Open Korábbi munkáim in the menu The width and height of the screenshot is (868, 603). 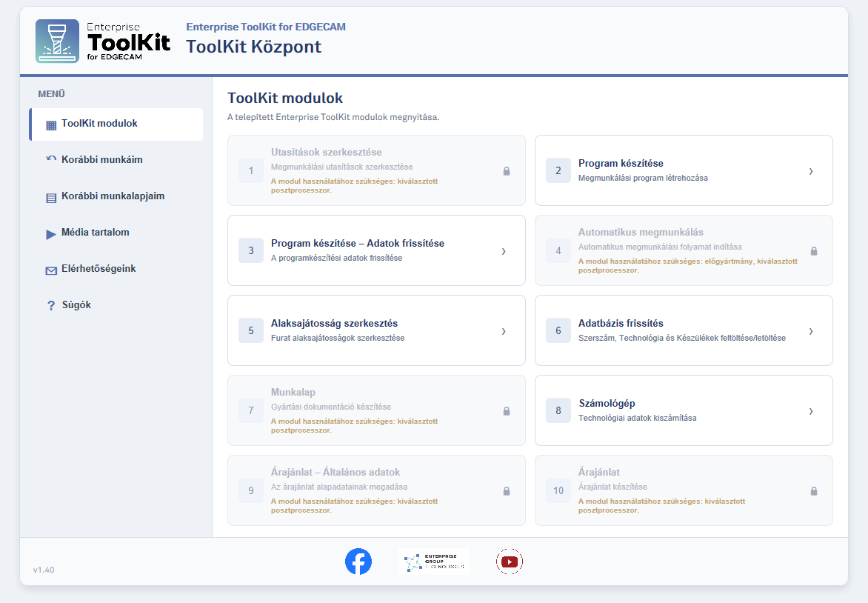(x=116, y=160)
